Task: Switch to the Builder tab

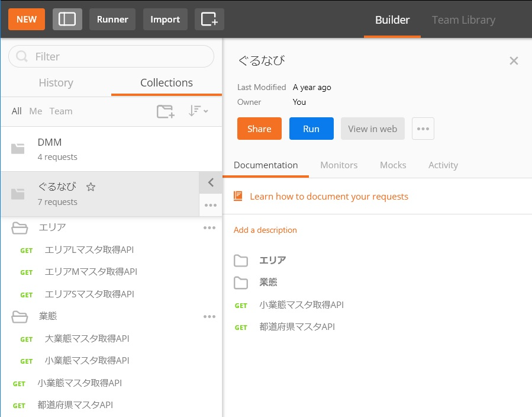Action: point(392,20)
